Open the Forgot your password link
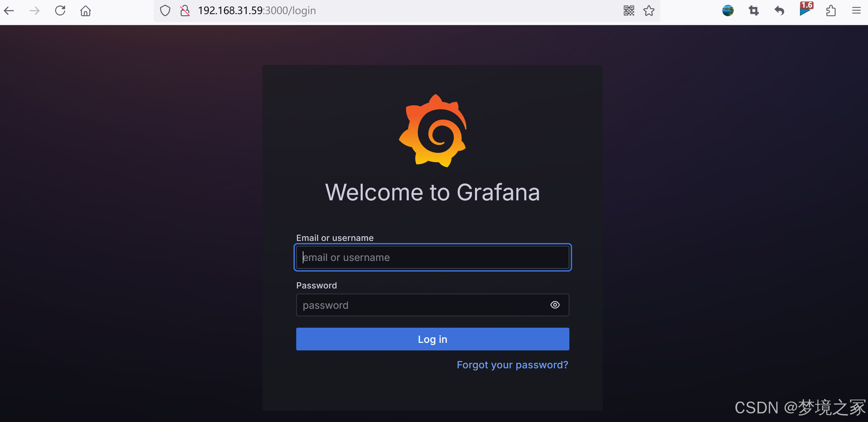 click(x=513, y=365)
